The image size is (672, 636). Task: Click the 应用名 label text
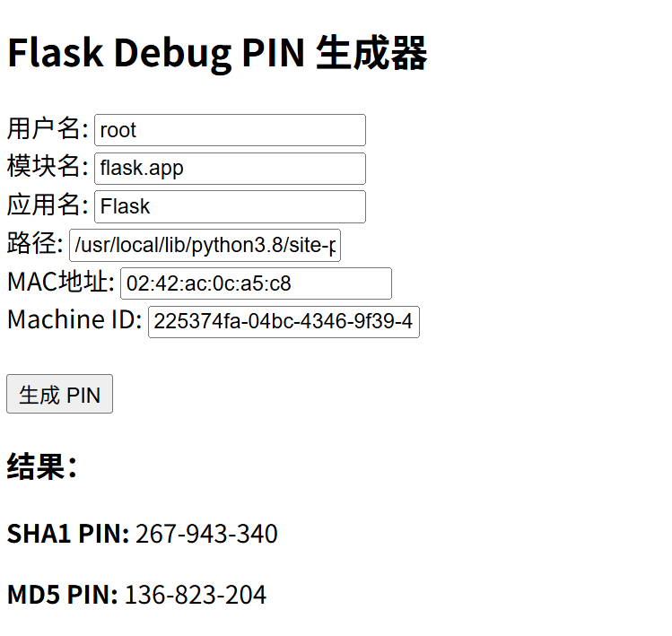click(x=48, y=205)
